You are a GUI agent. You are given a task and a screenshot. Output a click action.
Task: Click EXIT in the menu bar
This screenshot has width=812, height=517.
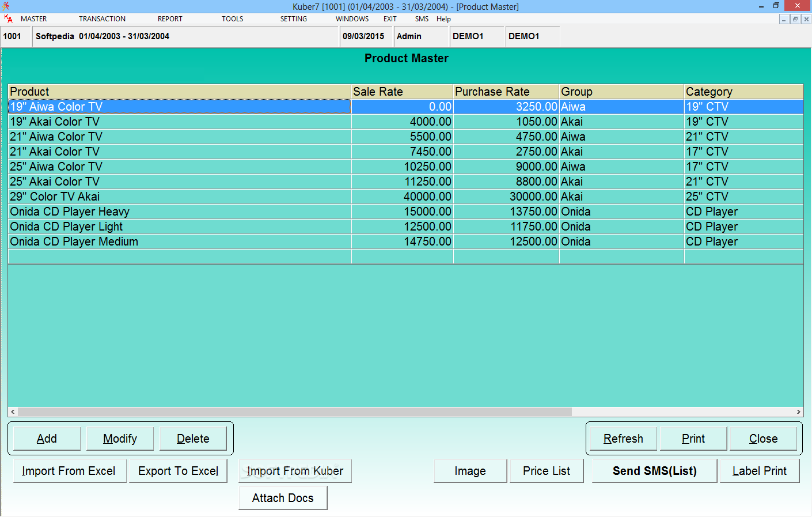click(x=390, y=19)
